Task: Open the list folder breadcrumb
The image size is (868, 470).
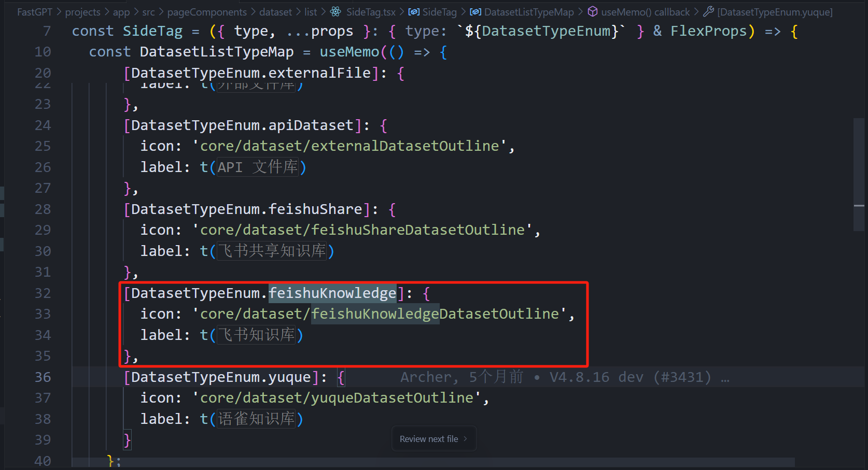Action: tap(311, 11)
